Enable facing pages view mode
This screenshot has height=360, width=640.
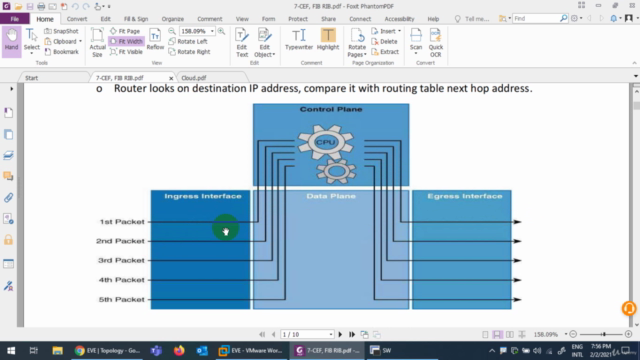coord(510,334)
